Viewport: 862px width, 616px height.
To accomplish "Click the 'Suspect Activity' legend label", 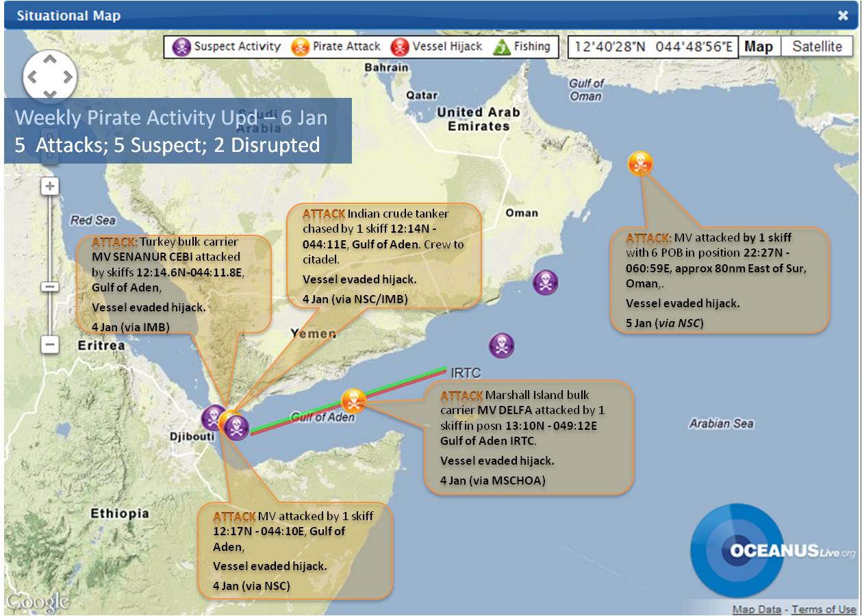I will [x=238, y=47].
